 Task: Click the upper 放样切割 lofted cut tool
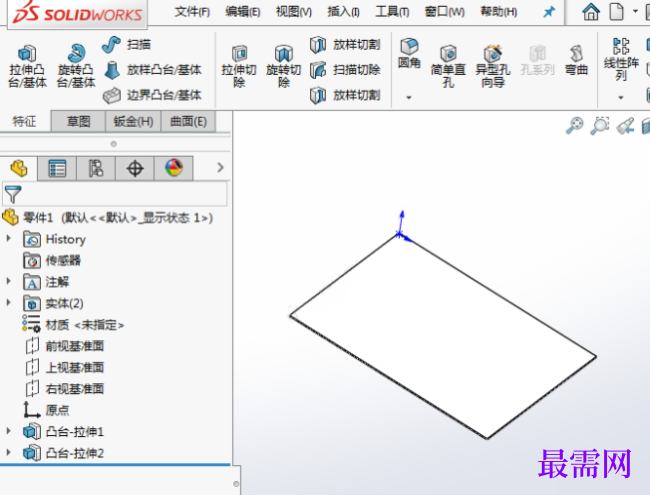tap(345, 45)
